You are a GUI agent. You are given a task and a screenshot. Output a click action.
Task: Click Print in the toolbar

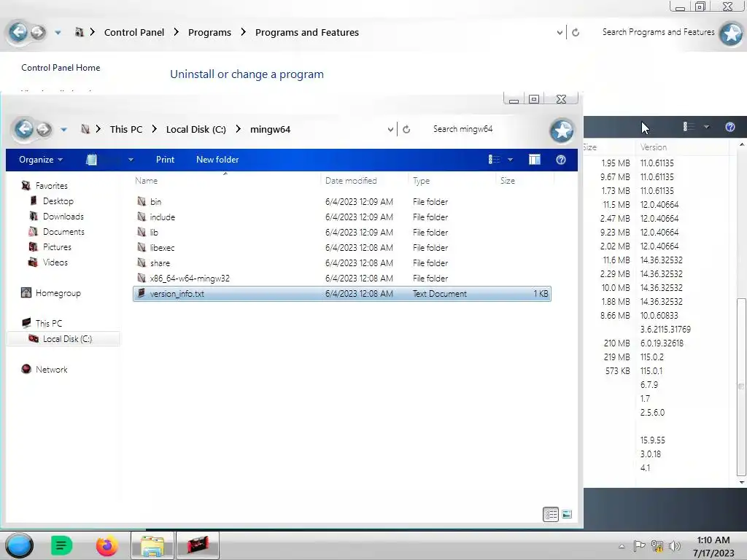pos(166,160)
